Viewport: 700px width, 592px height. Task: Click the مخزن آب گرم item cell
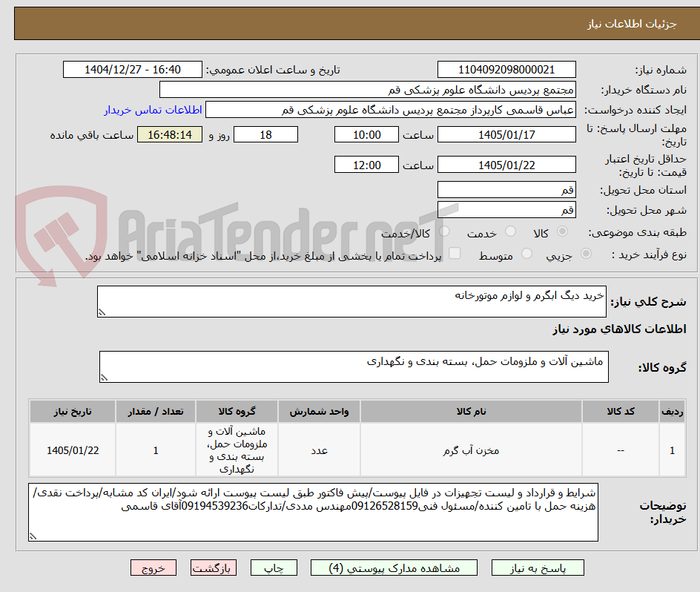pyautogui.click(x=472, y=450)
